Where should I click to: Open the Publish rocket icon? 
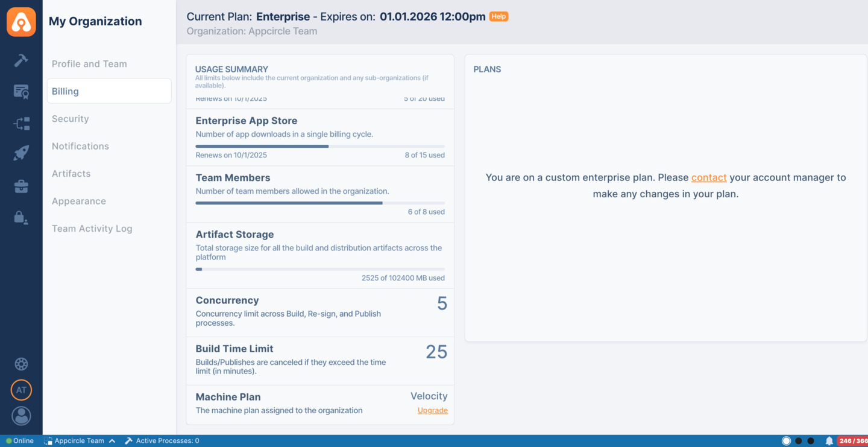[x=21, y=153]
